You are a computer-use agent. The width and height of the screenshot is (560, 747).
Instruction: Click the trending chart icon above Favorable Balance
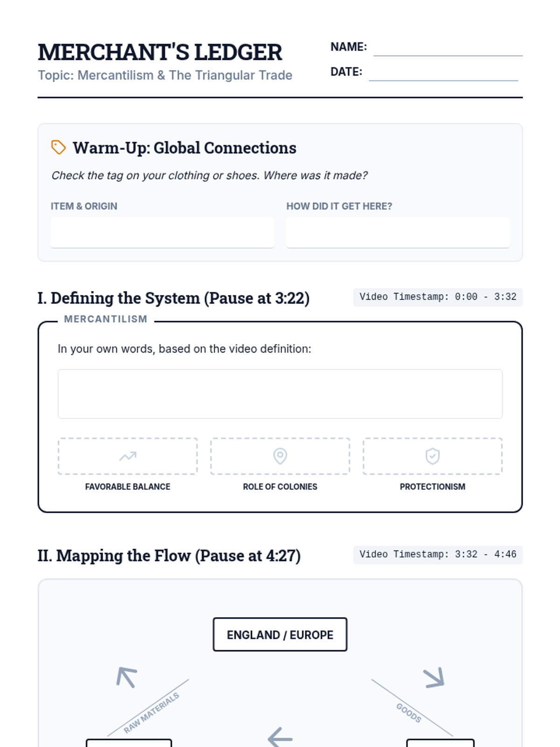[x=127, y=456]
